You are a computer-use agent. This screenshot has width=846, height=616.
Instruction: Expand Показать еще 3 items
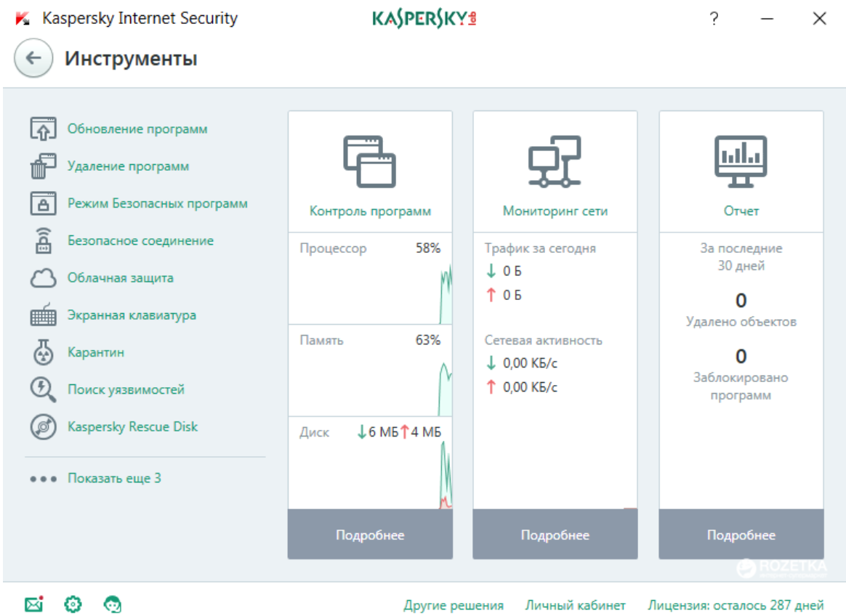(114, 479)
